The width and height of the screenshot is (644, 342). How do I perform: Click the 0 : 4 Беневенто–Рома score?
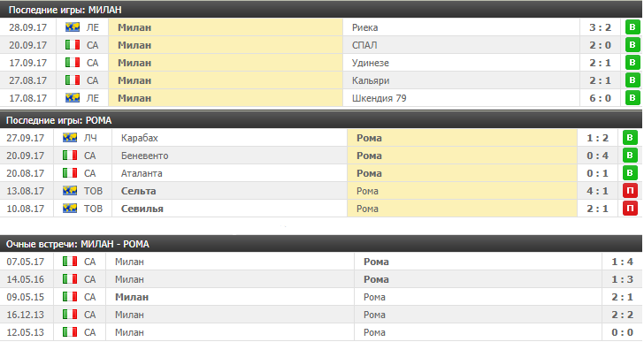598,156
